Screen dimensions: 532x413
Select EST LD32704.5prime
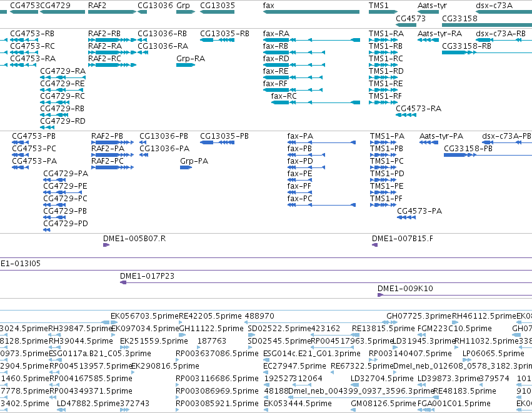pos(382,379)
